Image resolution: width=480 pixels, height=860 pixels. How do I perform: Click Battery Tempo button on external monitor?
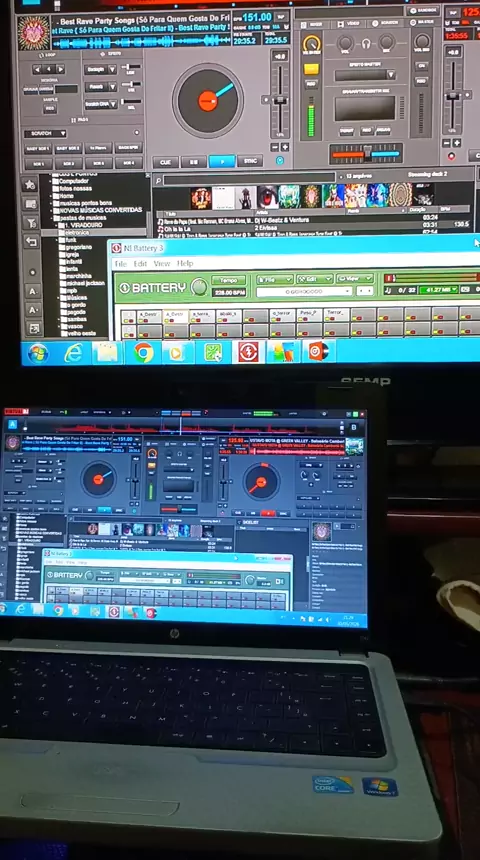(x=229, y=280)
